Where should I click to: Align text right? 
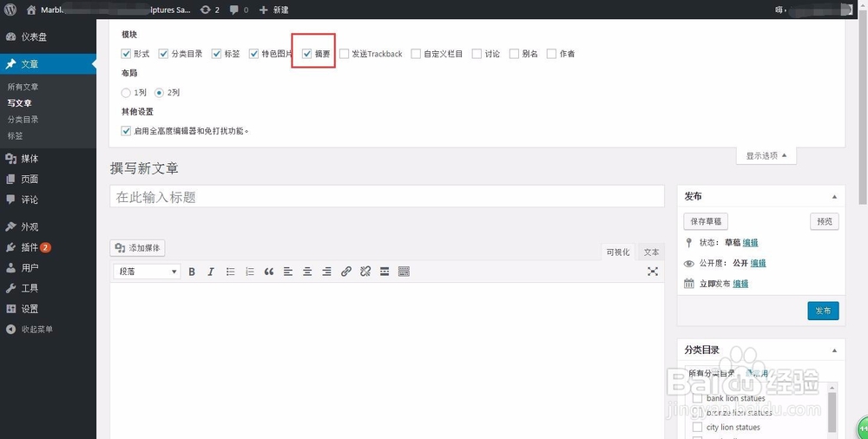tap(326, 272)
